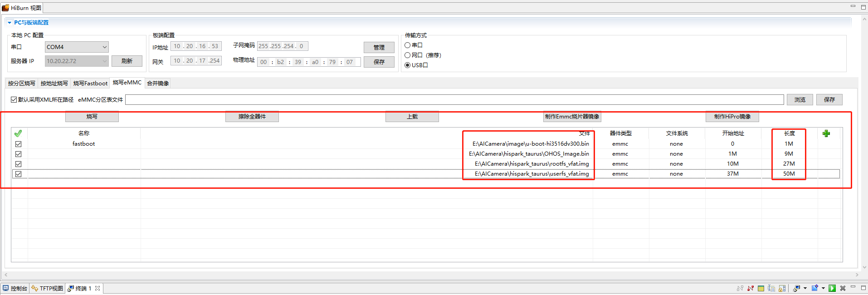Minimize the HiBurn view panel

(853, 6)
